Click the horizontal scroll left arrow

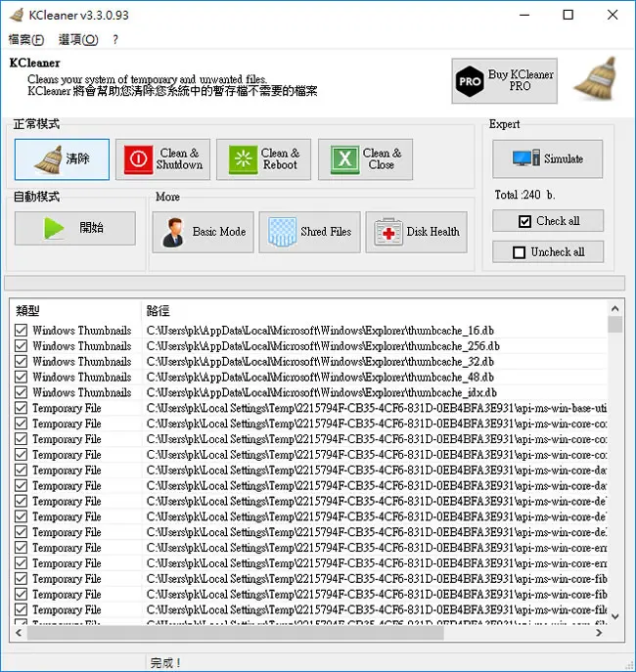click(19, 633)
